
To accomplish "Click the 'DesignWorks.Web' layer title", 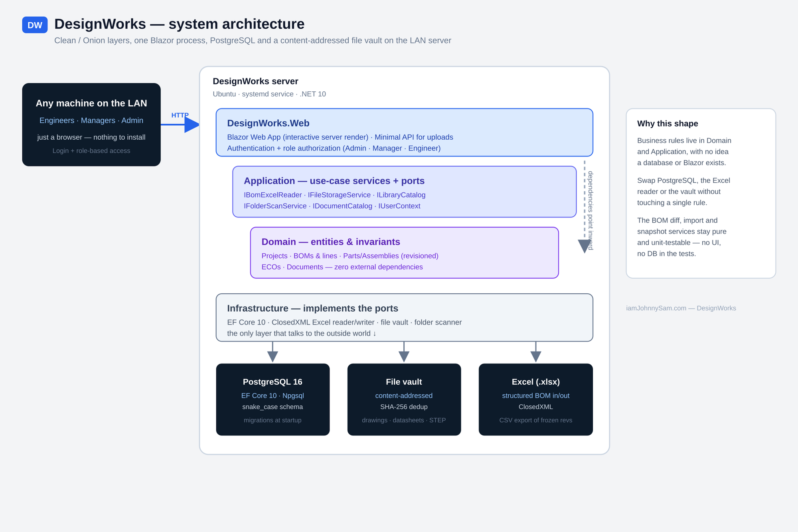I will pyautogui.click(x=268, y=123).
